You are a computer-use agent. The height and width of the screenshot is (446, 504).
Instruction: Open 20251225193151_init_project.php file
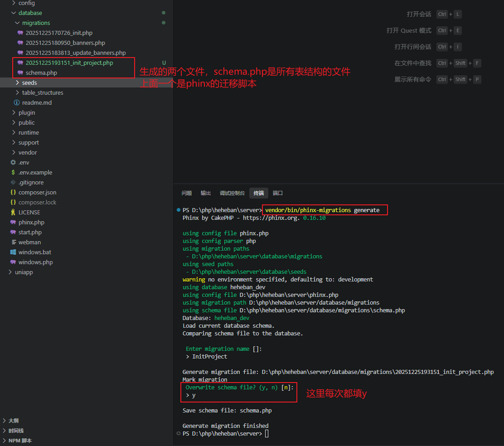[69, 63]
